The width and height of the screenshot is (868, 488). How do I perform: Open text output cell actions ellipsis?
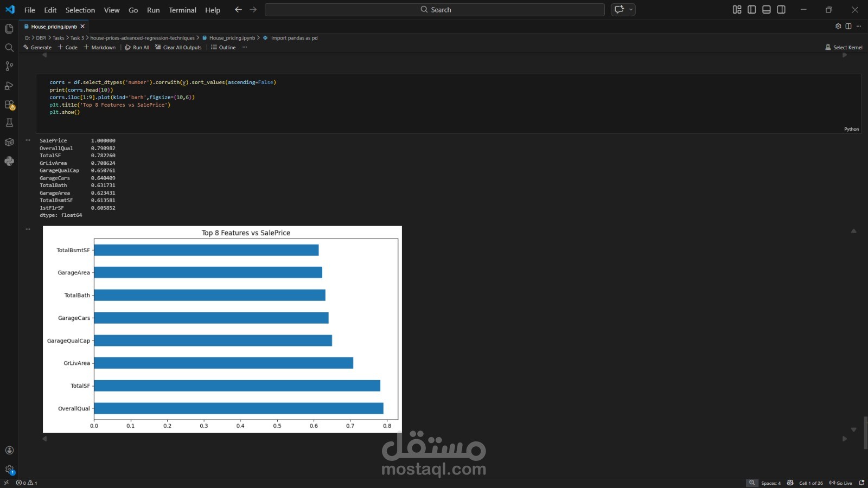click(28, 140)
